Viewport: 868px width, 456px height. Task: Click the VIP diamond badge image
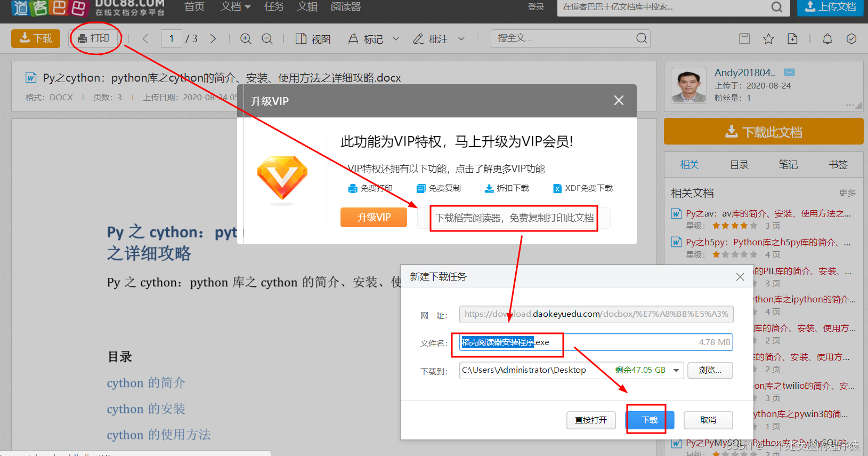pos(282,179)
